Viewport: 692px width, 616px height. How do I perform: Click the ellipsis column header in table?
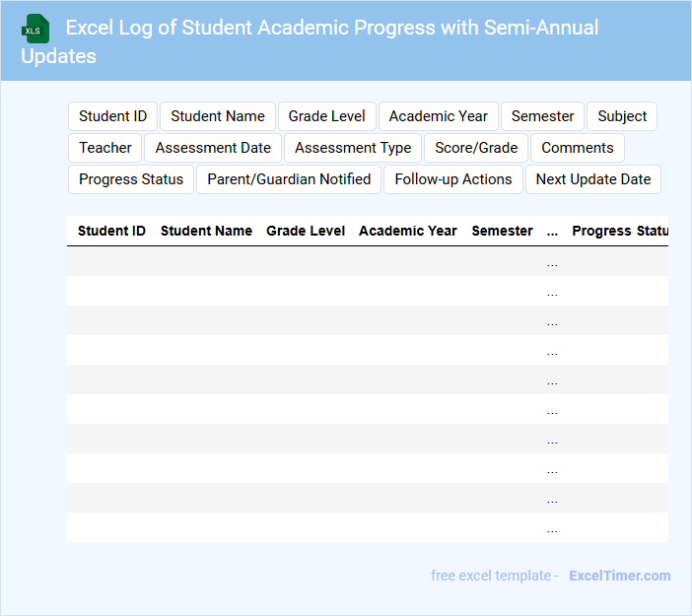click(552, 231)
